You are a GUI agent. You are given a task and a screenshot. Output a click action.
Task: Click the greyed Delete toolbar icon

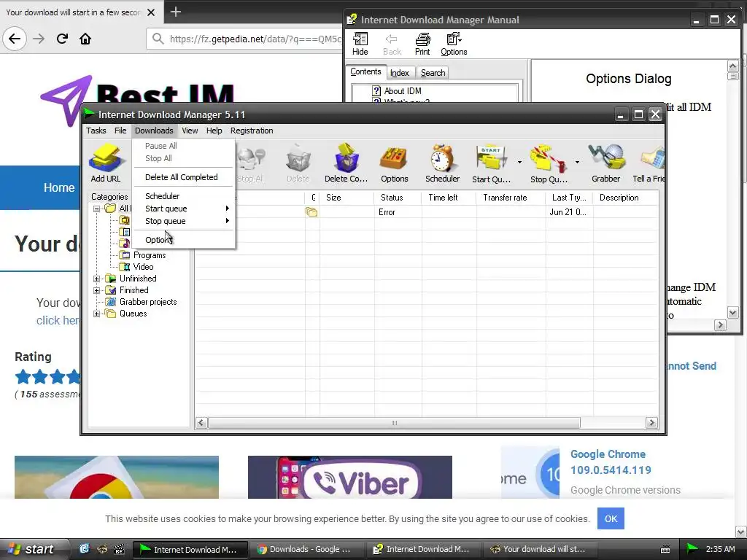coord(298,163)
